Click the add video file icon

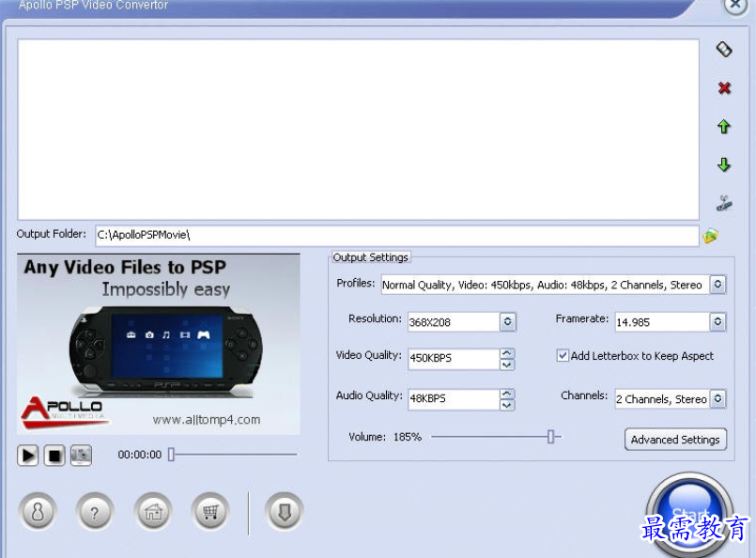coord(724,49)
